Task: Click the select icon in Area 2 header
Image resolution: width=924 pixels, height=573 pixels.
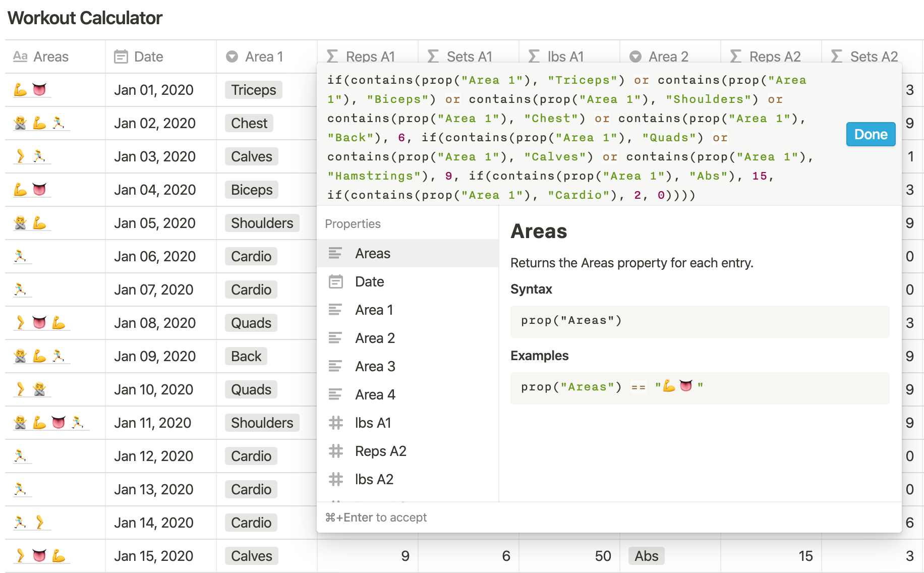Action: 636,56
